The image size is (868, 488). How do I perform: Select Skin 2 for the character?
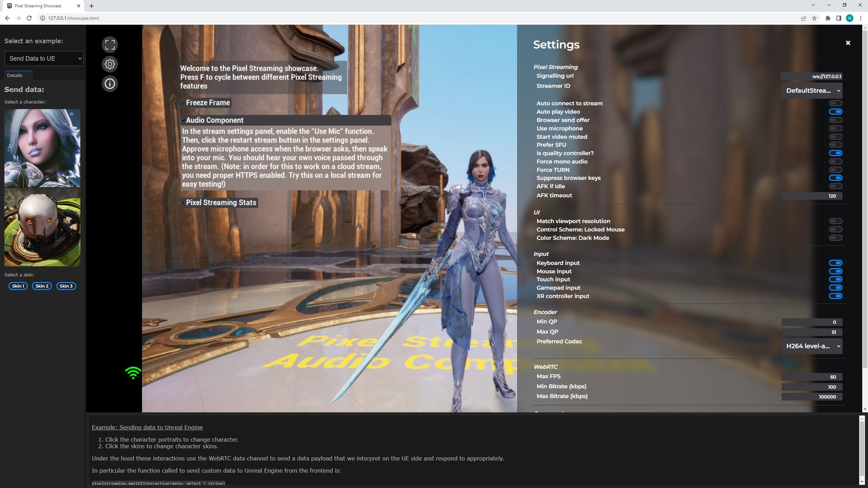pos(42,286)
